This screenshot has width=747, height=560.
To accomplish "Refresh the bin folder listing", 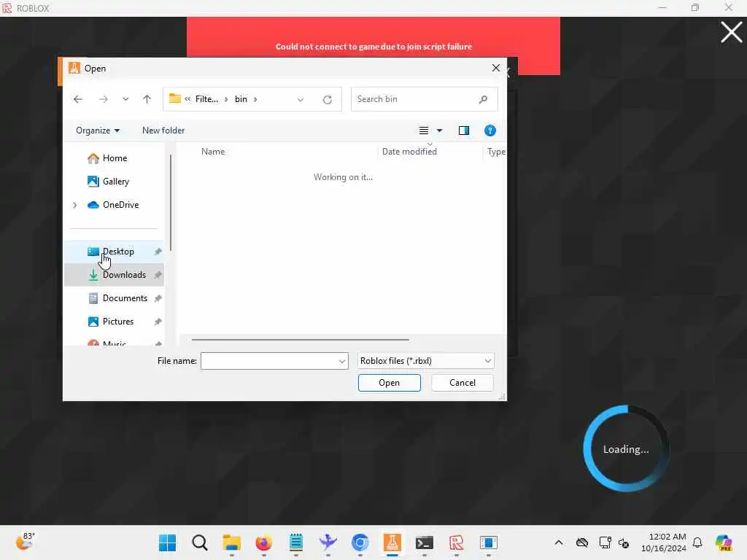I will 328,99.
